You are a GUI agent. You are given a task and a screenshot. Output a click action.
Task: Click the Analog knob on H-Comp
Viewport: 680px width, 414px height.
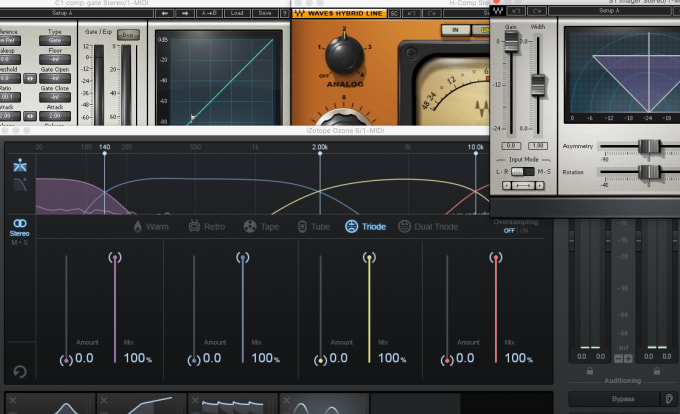point(344,55)
